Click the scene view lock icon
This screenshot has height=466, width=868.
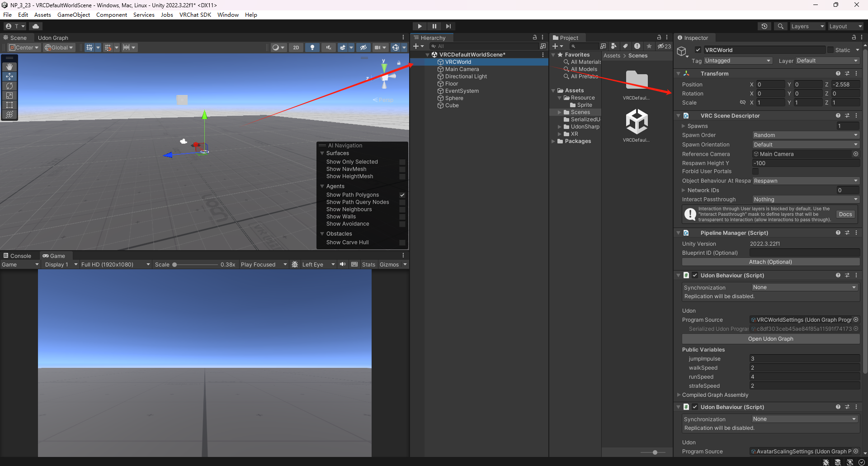(398, 63)
